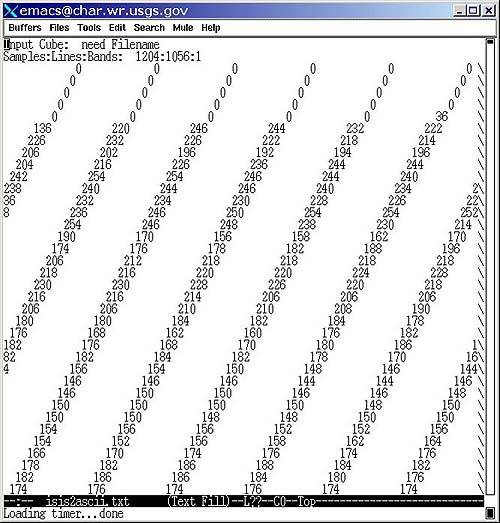Open the Mule menu
Screen dimensions: 500x523
(183, 27)
